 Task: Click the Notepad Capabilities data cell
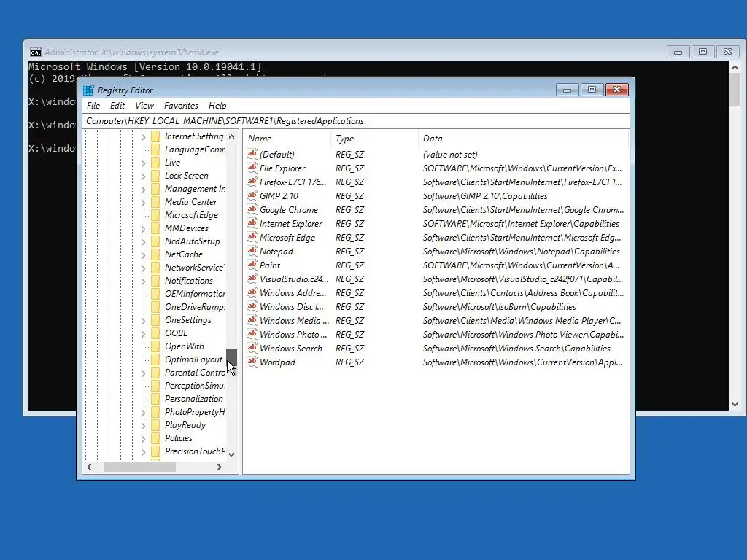[521, 252]
